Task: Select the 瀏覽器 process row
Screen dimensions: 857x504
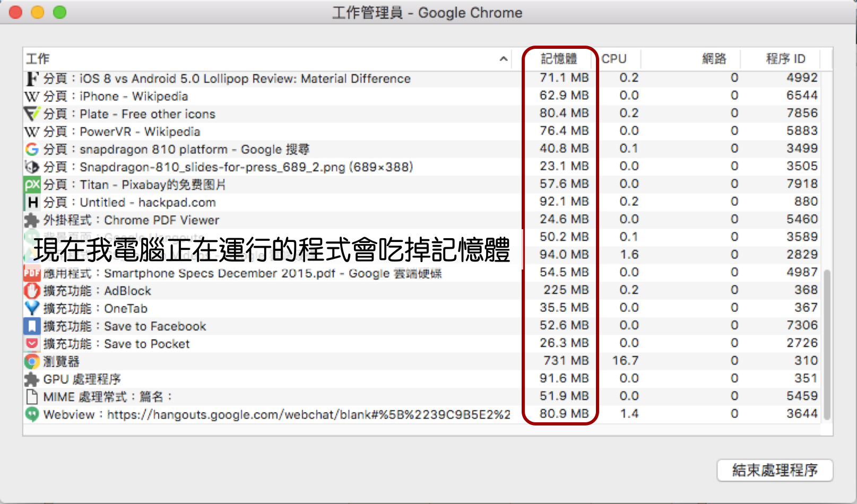Action: tap(421, 361)
